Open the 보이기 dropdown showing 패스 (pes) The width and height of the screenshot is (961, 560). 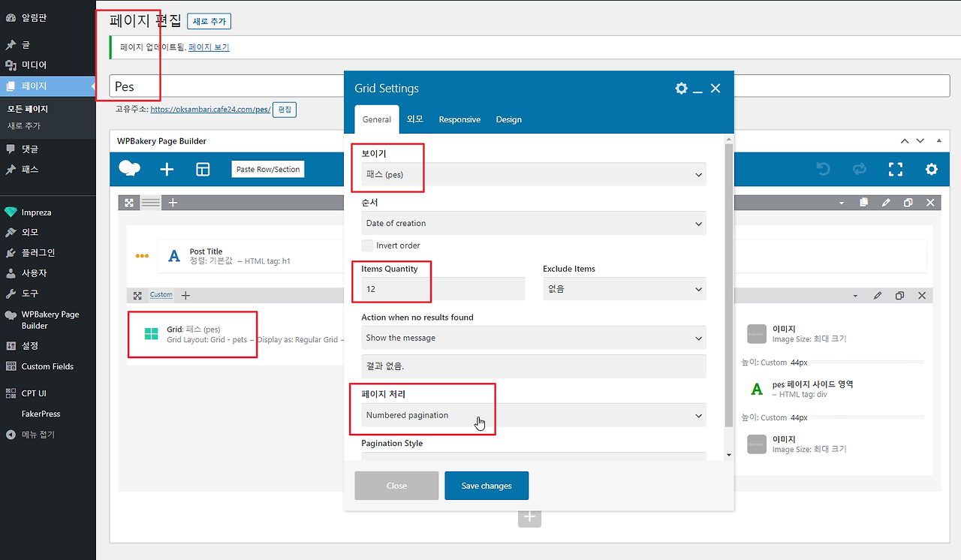tap(534, 174)
